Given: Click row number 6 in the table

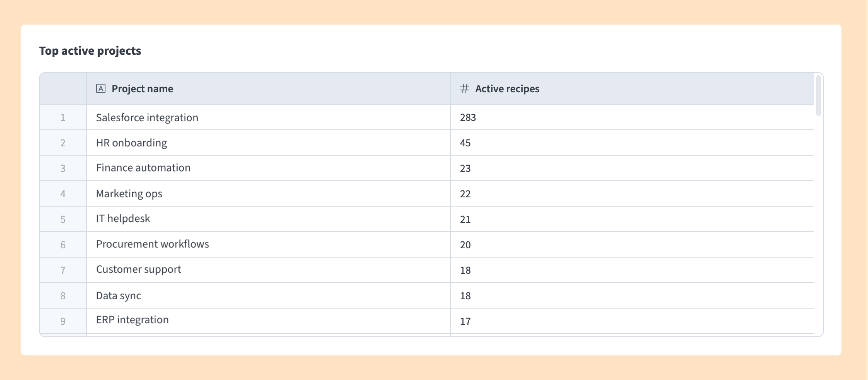Looking at the screenshot, I should click(x=63, y=244).
